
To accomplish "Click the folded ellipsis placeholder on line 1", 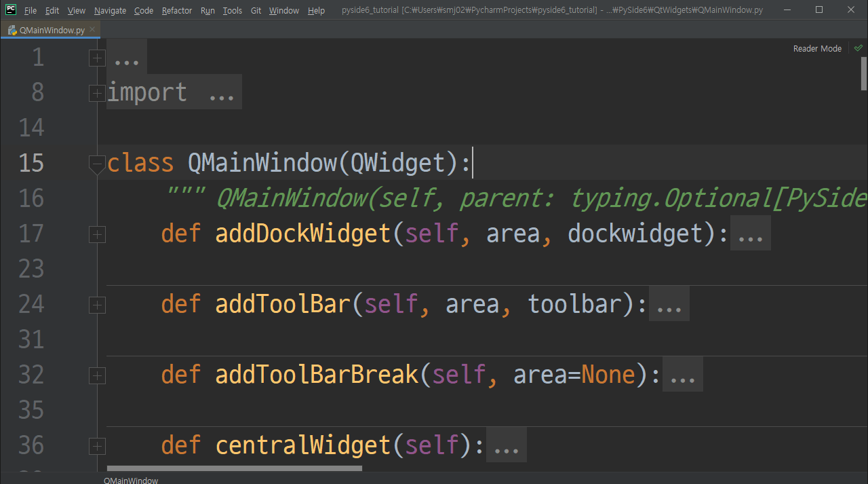I will 127,57.
